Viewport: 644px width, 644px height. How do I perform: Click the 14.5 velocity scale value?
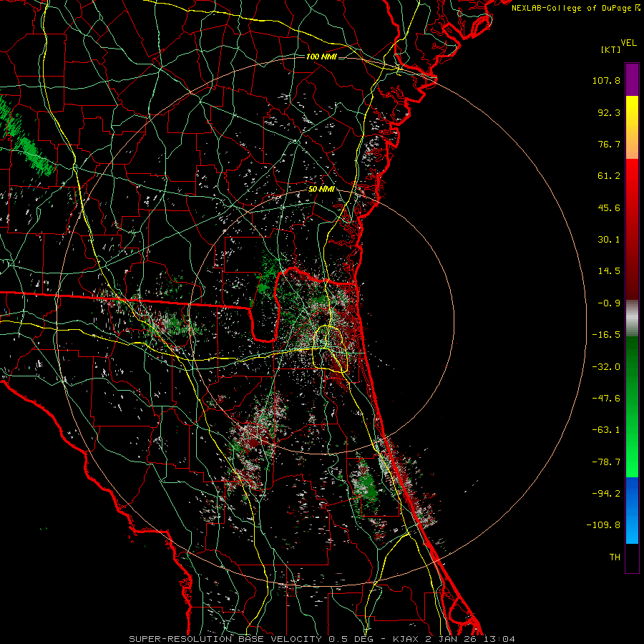coord(609,271)
